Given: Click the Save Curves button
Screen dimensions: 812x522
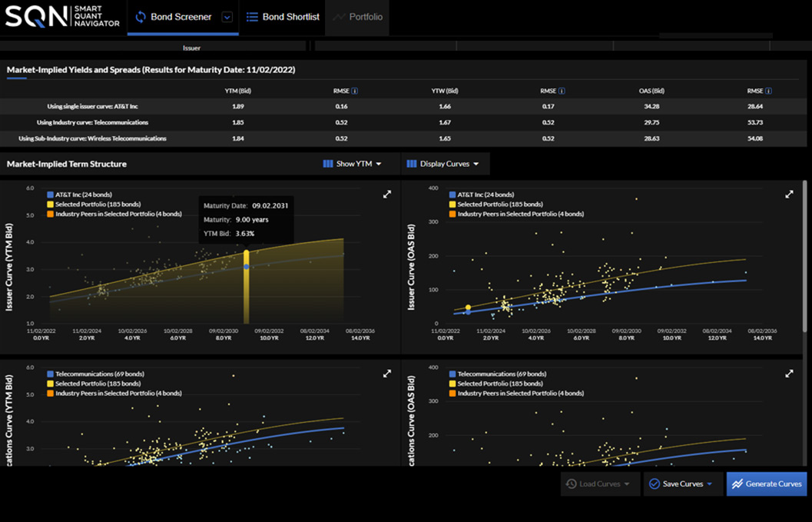Looking at the screenshot, I should coord(681,484).
